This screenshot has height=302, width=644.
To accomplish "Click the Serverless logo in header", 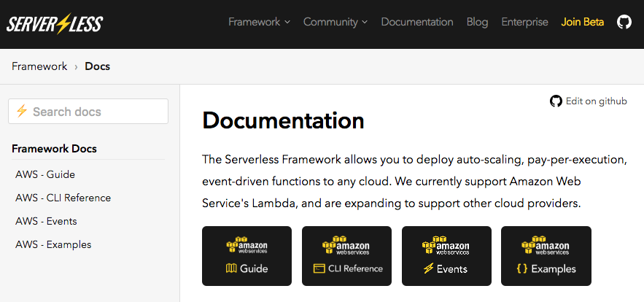I will (x=55, y=23).
